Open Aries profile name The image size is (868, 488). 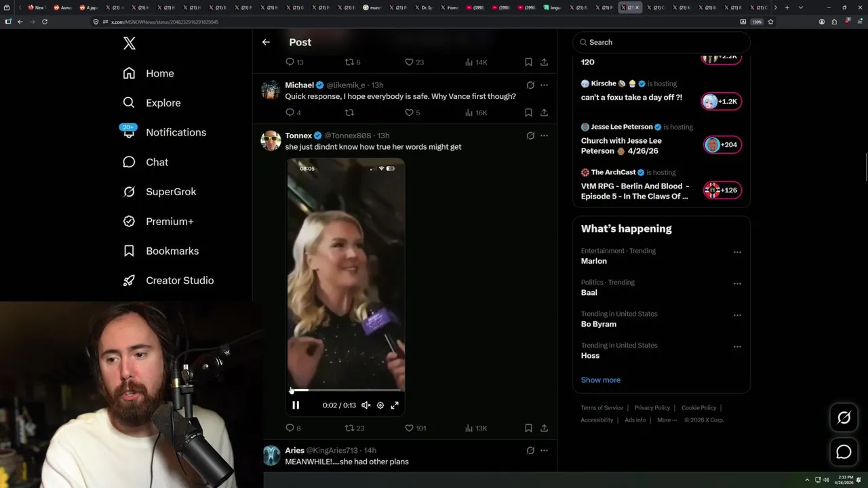[294, 451]
